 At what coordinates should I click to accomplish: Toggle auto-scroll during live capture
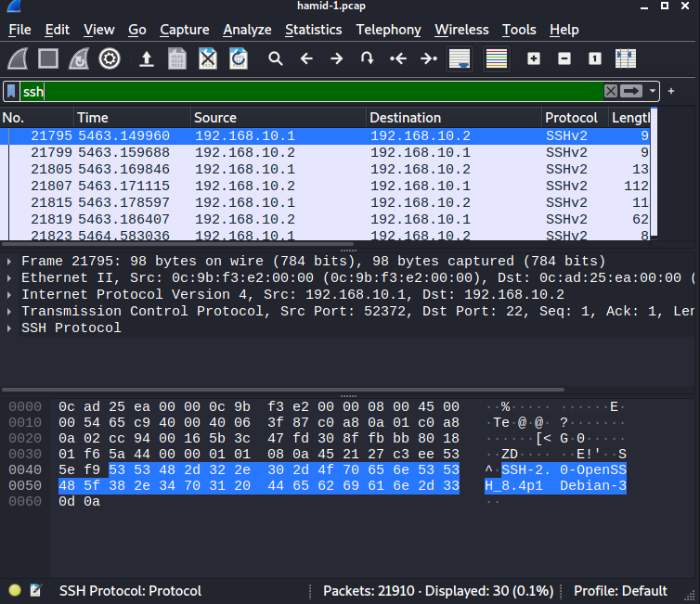pos(459,58)
